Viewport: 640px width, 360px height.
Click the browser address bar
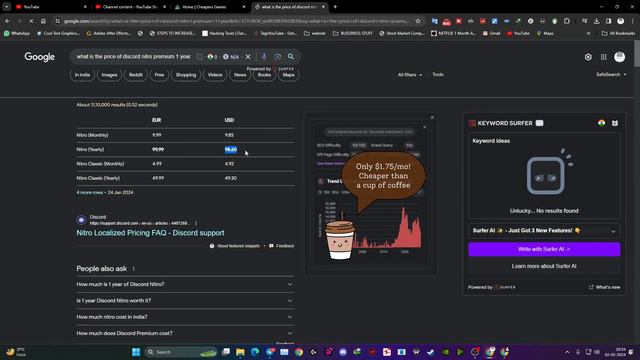[x=236, y=21]
